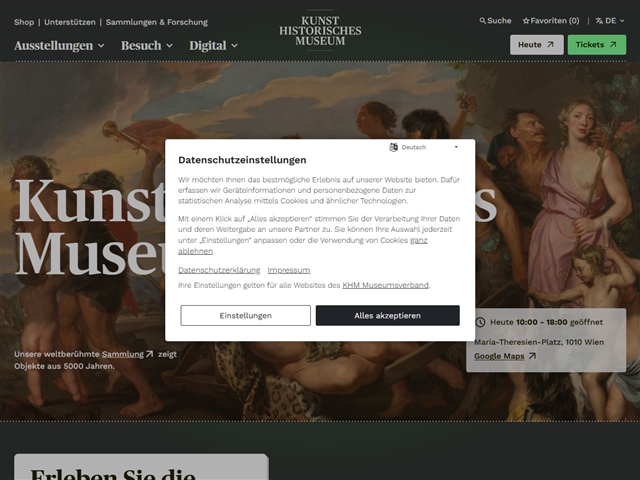This screenshot has height=480, width=640.
Task: Open the DE language chevron in the header
Action: [x=622, y=21]
